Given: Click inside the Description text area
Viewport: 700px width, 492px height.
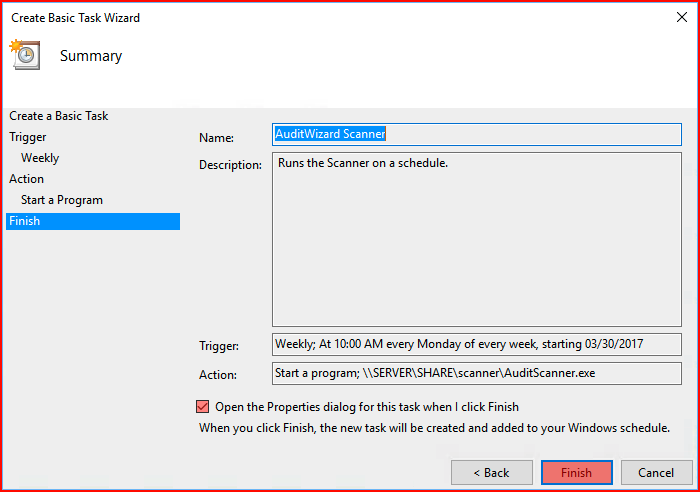Looking at the screenshot, I should tap(477, 239).
